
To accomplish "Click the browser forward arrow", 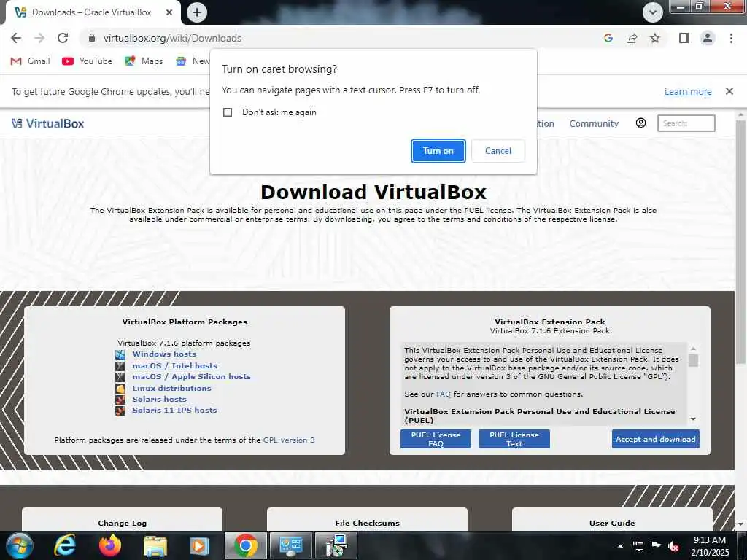I will pyautogui.click(x=39, y=38).
